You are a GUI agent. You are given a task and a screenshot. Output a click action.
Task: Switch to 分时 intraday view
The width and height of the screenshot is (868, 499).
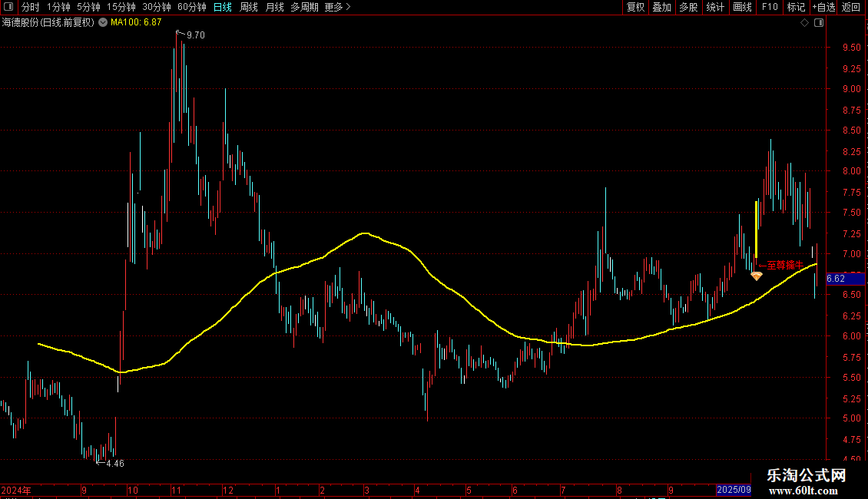31,7
